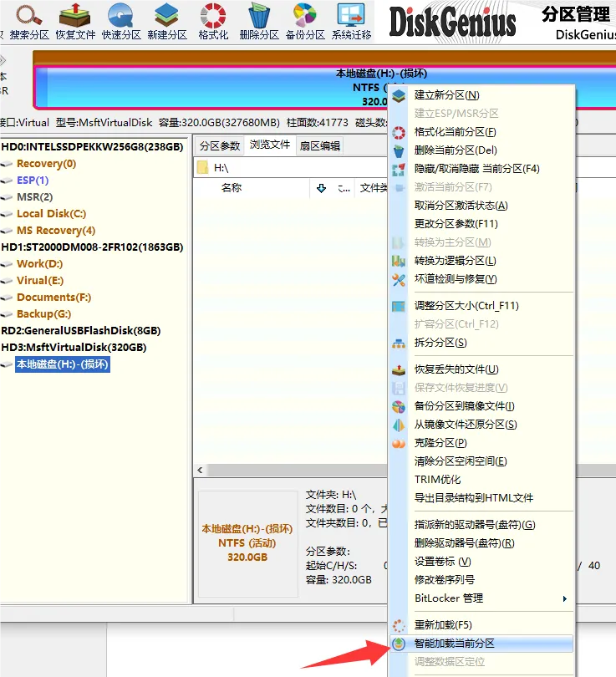616x677 pixels.
Task: Switch to the 分区参数 tab
Action: [219, 146]
